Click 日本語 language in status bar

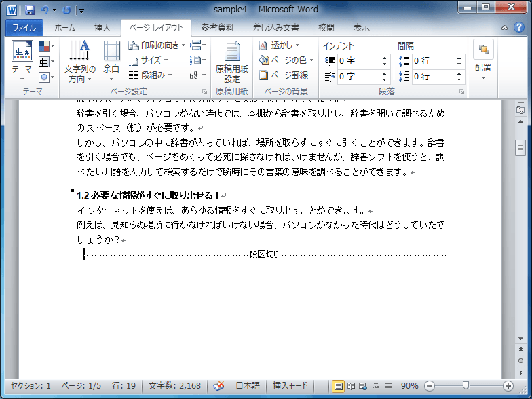(248, 386)
